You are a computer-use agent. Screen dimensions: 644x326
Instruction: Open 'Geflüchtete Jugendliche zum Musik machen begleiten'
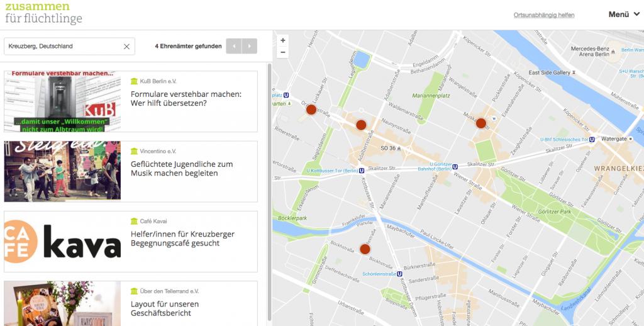pos(182,169)
